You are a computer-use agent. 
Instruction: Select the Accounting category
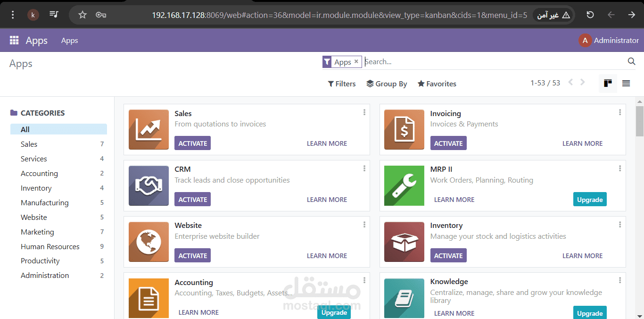click(58, 173)
